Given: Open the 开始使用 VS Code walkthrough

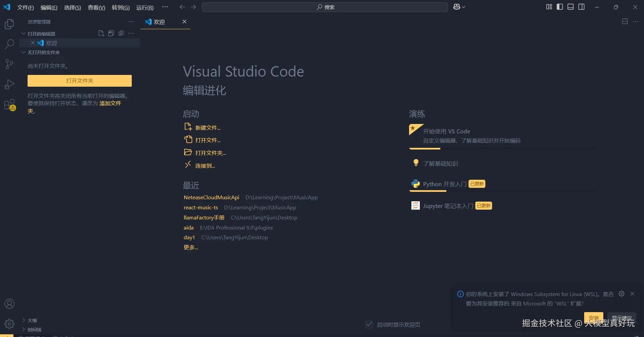Looking at the screenshot, I should click(x=503, y=136).
